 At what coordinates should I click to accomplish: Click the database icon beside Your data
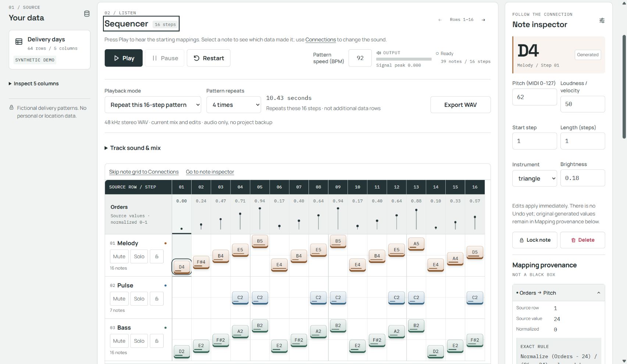click(x=87, y=14)
